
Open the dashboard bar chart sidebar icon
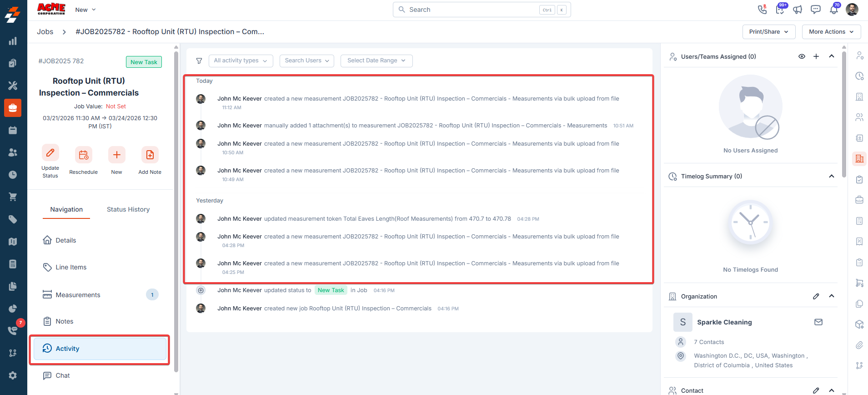click(x=13, y=41)
